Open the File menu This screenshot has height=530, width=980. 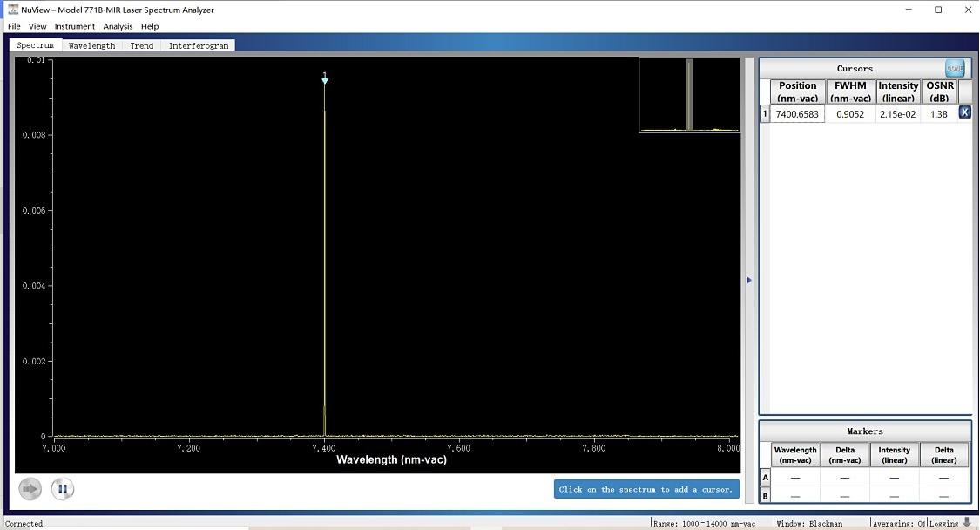click(14, 26)
